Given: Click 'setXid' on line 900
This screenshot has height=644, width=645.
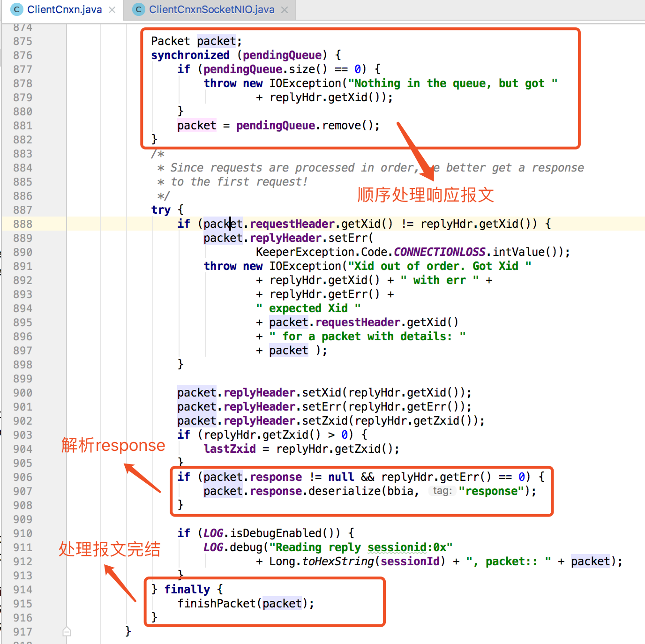Looking at the screenshot, I should coord(322,393).
